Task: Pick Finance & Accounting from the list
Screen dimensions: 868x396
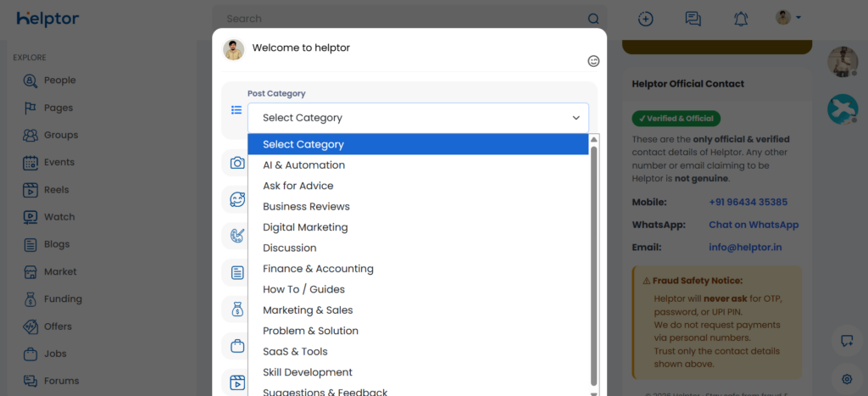Action: pyautogui.click(x=318, y=269)
